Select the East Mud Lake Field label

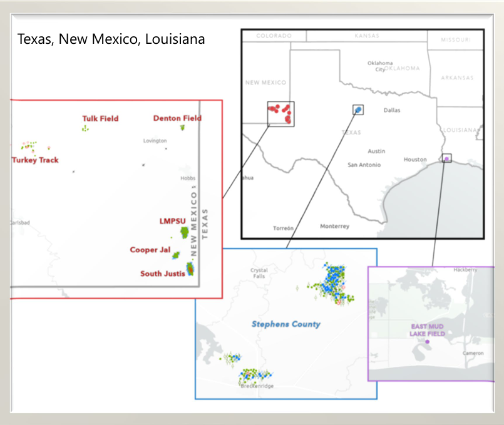pyautogui.click(x=428, y=330)
